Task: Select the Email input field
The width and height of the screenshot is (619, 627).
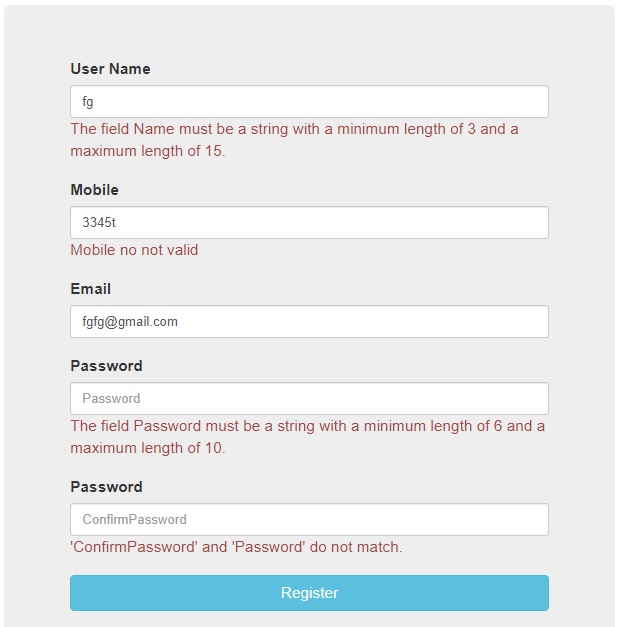Action: tap(309, 322)
